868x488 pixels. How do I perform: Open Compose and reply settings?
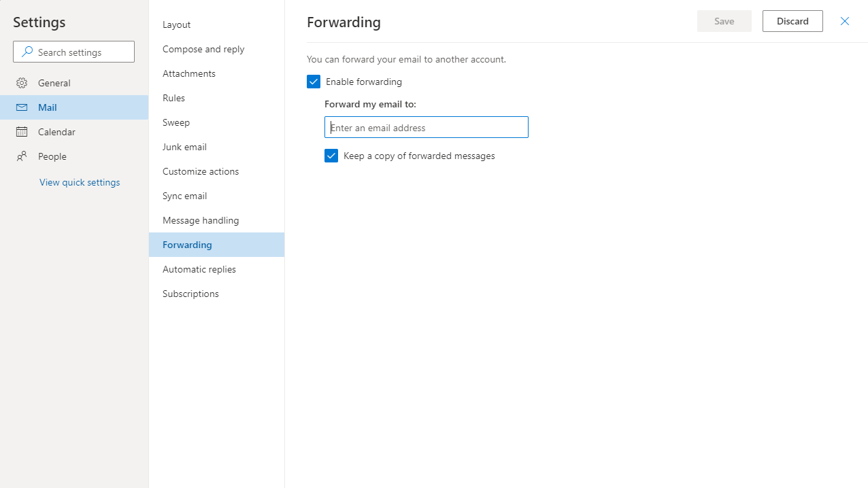(203, 48)
